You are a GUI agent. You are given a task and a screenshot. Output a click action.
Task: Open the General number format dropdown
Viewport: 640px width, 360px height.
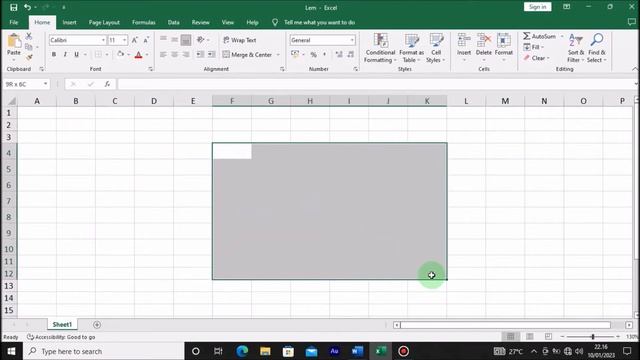(352, 40)
